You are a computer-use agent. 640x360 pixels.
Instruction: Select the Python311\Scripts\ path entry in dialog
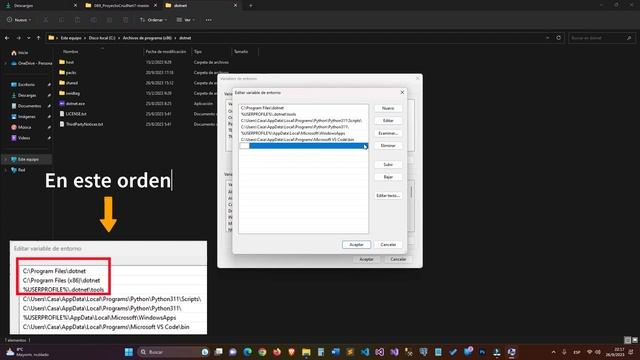pos(303,120)
